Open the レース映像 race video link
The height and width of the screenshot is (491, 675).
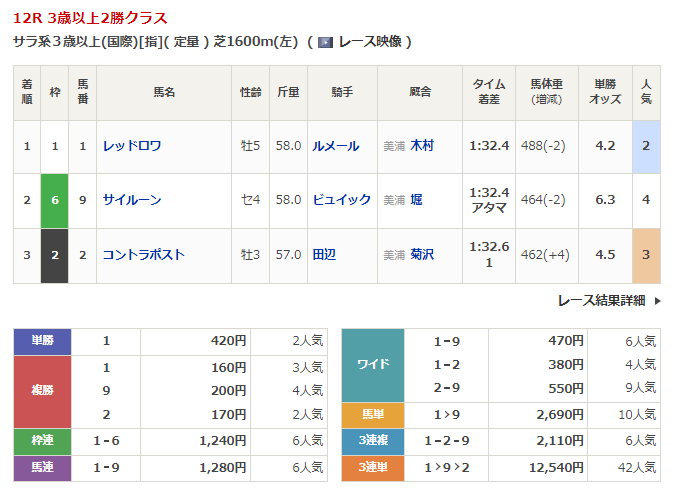pos(372,42)
